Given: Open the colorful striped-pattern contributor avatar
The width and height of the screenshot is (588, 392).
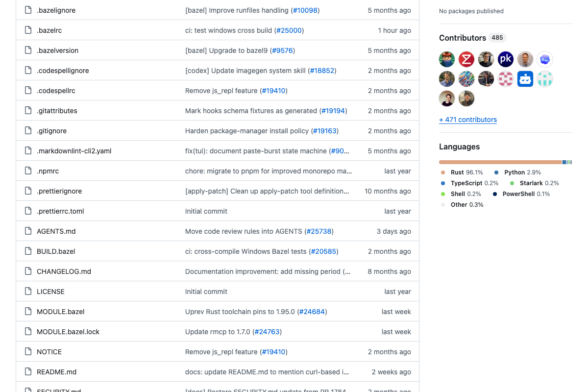Looking at the screenshot, I should point(466,79).
